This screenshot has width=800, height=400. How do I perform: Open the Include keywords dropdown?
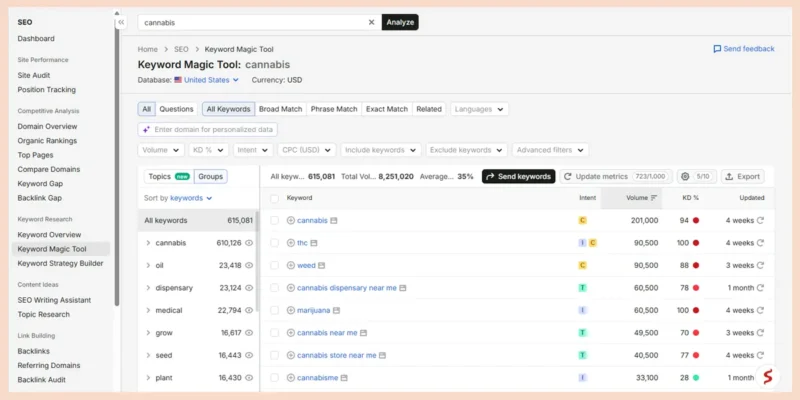pos(381,150)
